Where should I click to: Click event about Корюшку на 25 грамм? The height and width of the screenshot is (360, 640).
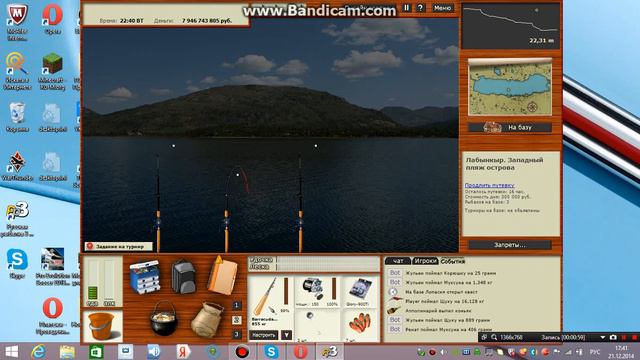[443, 273]
